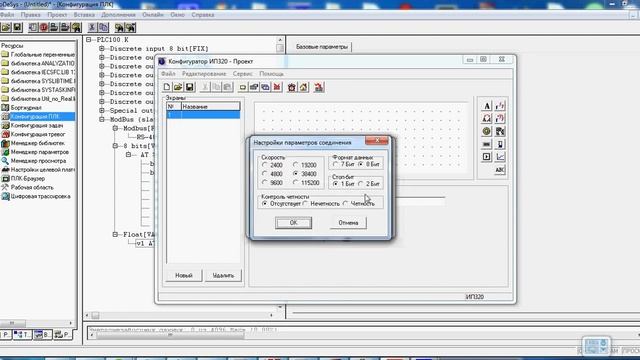Save project floppy icon in ИП320 configurator
The image size is (640, 360).
(189, 87)
